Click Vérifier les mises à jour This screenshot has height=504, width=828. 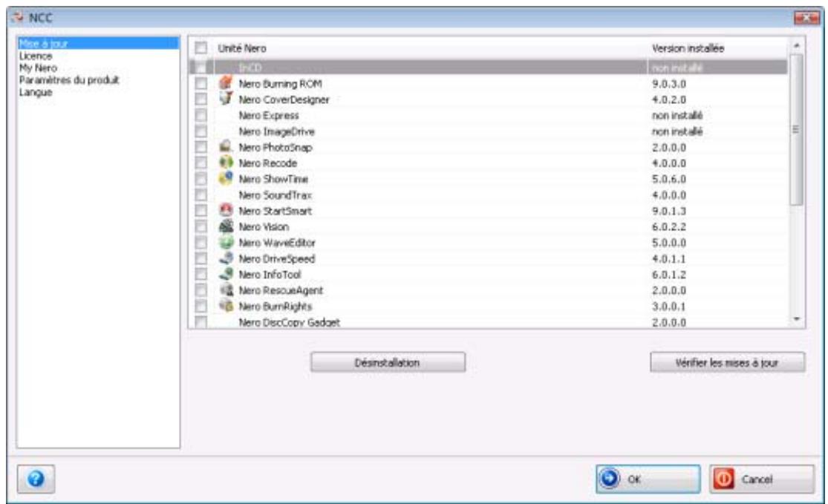[727, 362]
